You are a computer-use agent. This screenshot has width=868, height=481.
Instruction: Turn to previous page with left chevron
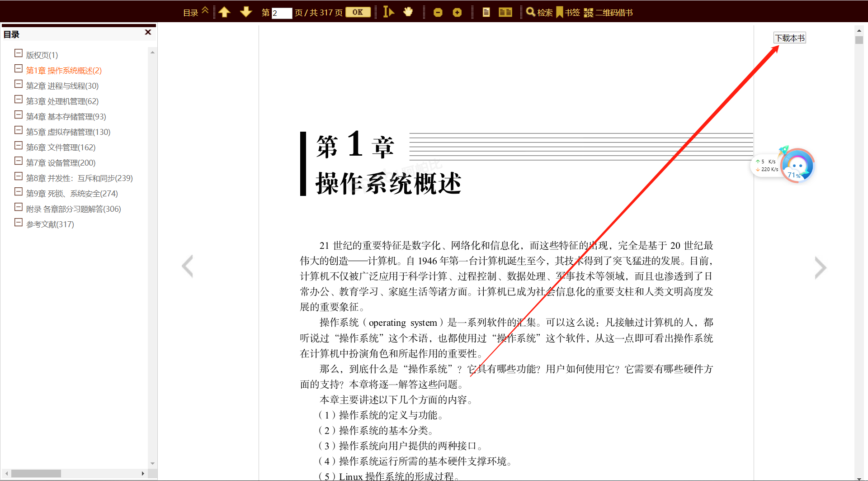(187, 267)
